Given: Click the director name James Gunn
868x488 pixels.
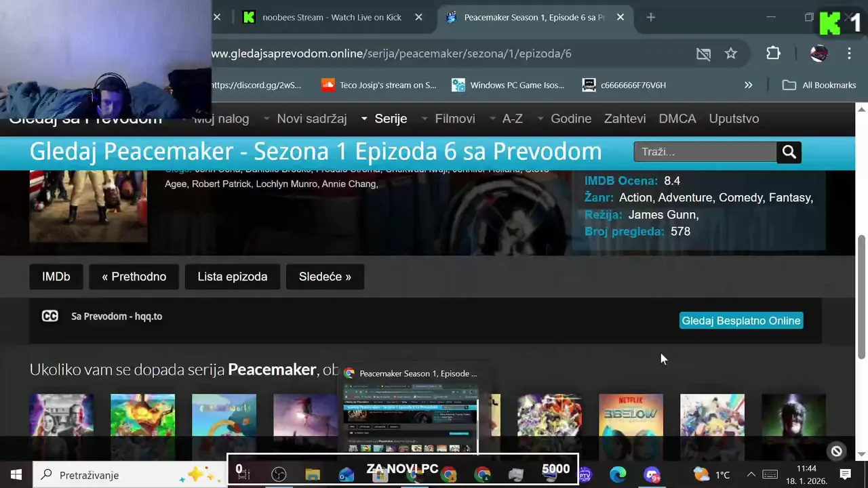Looking at the screenshot, I should pyautogui.click(x=663, y=214).
